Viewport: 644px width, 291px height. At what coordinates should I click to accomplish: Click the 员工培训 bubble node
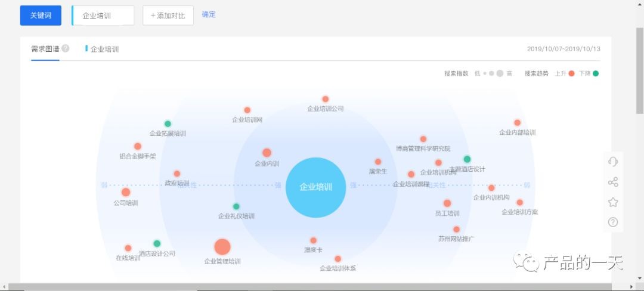coord(447,203)
